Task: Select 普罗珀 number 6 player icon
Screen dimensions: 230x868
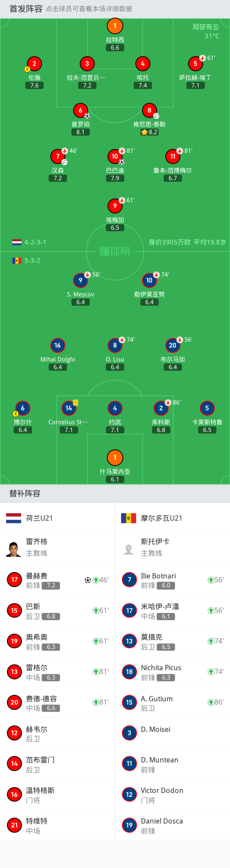Action: pyautogui.click(x=80, y=110)
